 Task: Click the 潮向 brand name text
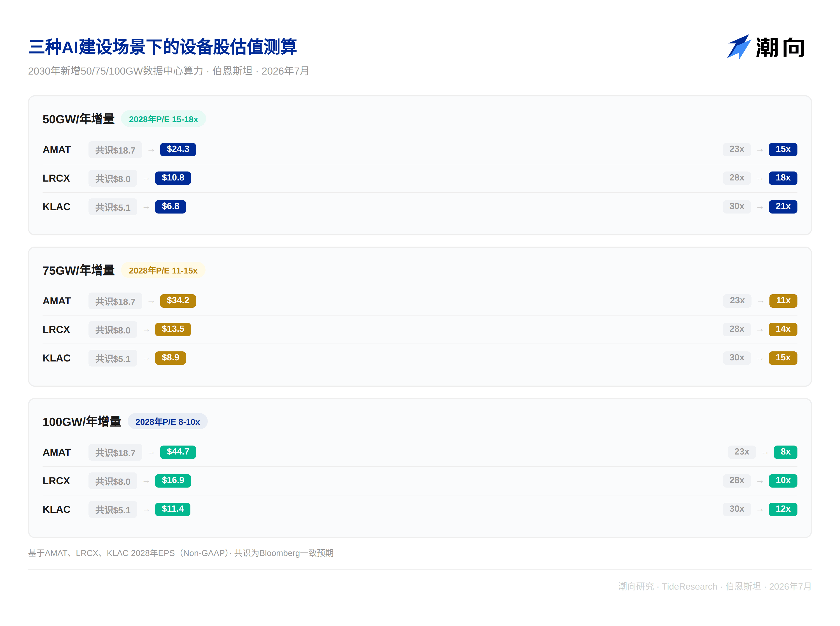tap(781, 47)
